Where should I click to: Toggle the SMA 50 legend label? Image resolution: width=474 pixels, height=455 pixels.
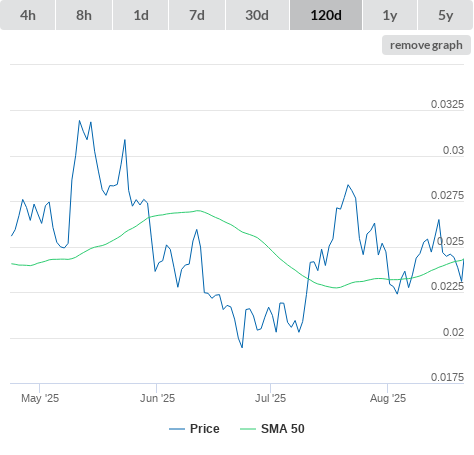tap(283, 429)
